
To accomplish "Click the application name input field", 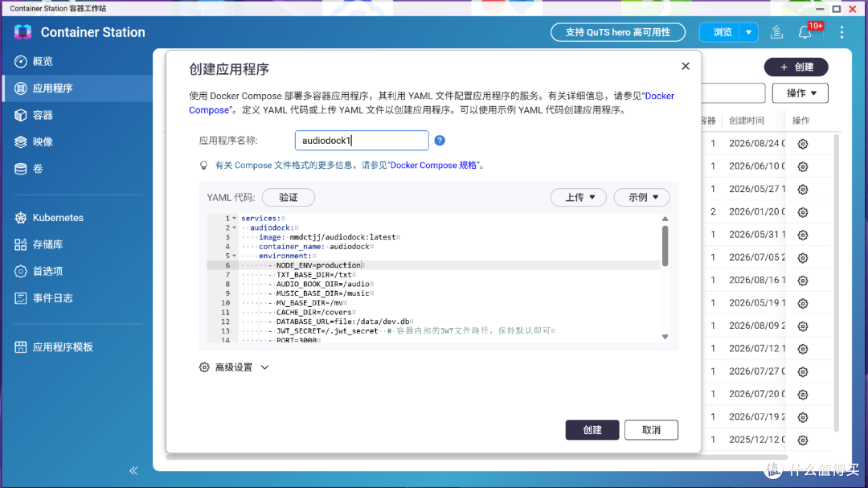I will pos(362,140).
